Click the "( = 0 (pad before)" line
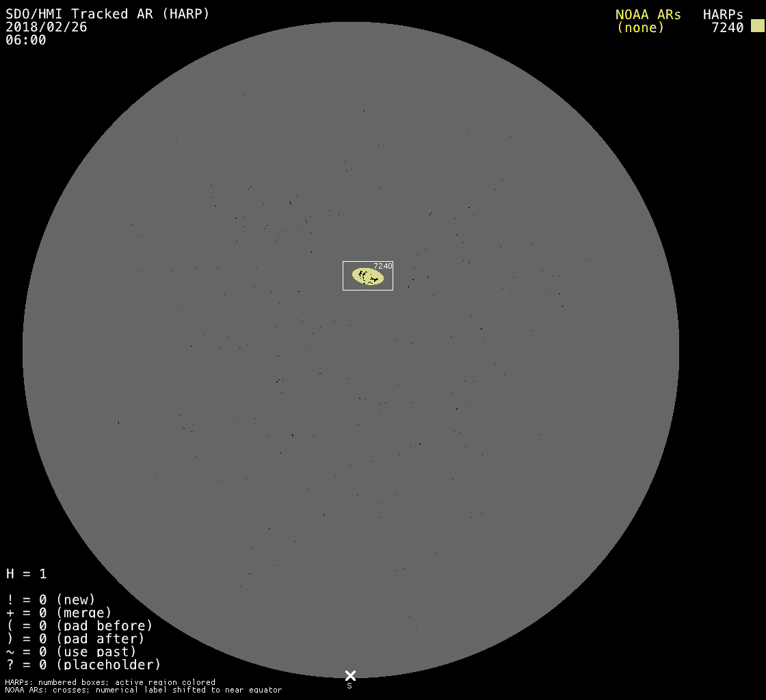Image resolution: width=766 pixels, height=700 pixels. (79, 625)
